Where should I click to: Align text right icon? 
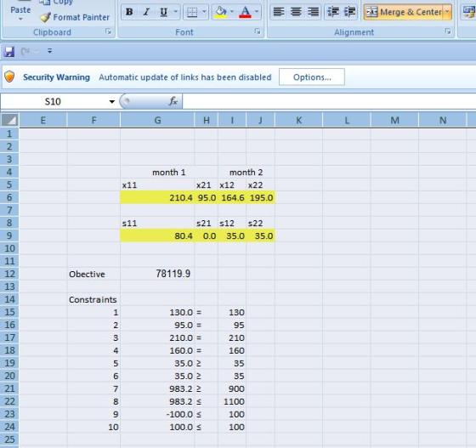tap(313, 12)
